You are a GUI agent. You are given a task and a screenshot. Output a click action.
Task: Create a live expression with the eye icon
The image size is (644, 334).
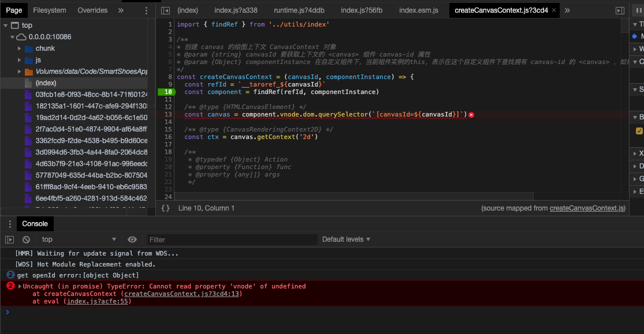coord(132,239)
